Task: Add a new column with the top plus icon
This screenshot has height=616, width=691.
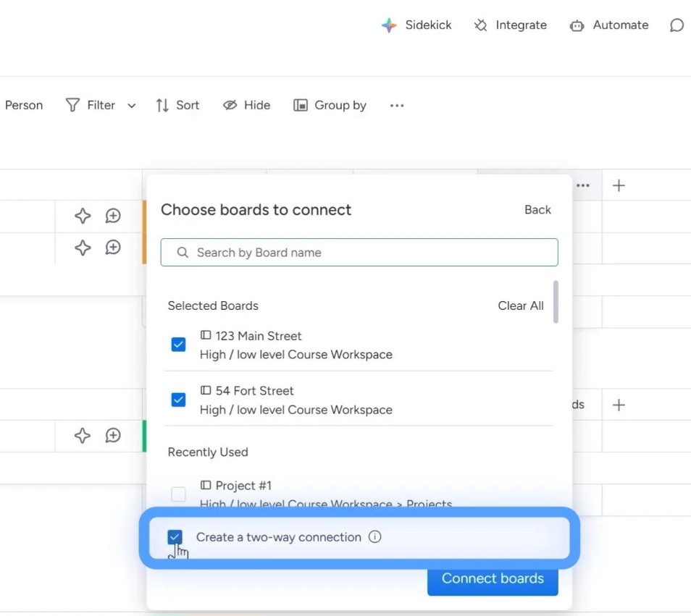Action: click(619, 186)
